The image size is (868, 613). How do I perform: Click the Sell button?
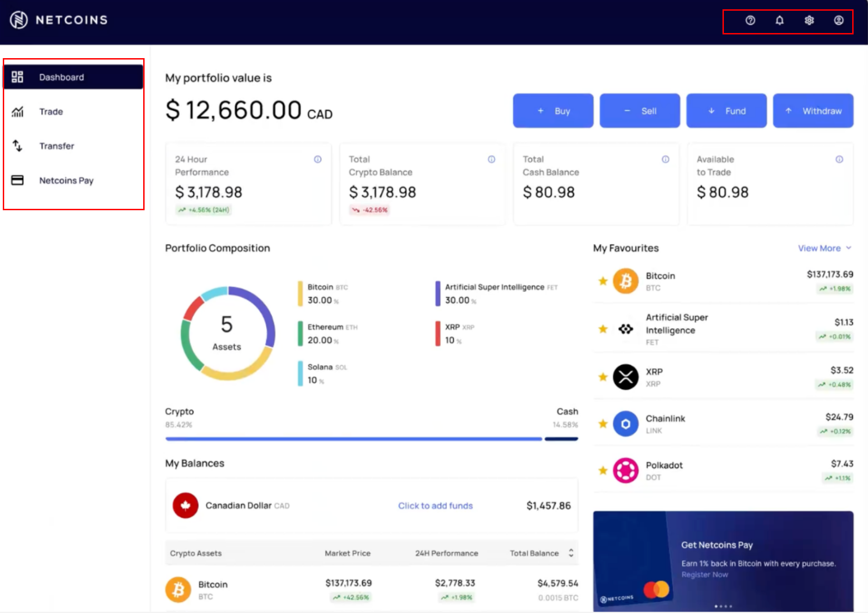(x=640, y=111)
